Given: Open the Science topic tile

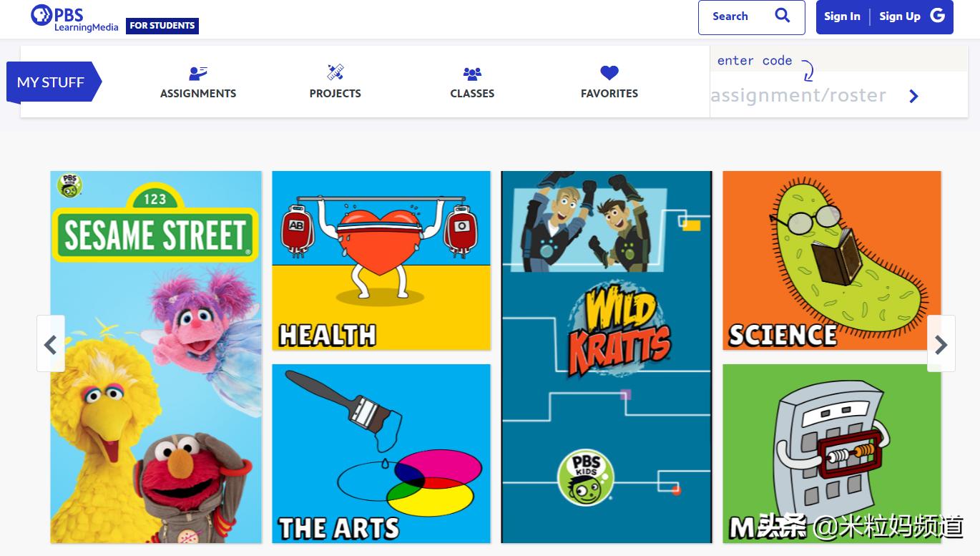Looking at the screenshot, I should 832,260.
